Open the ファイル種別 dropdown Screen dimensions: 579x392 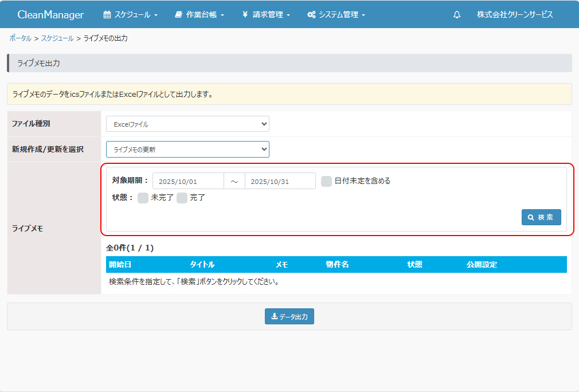click(x=187, y=124)
